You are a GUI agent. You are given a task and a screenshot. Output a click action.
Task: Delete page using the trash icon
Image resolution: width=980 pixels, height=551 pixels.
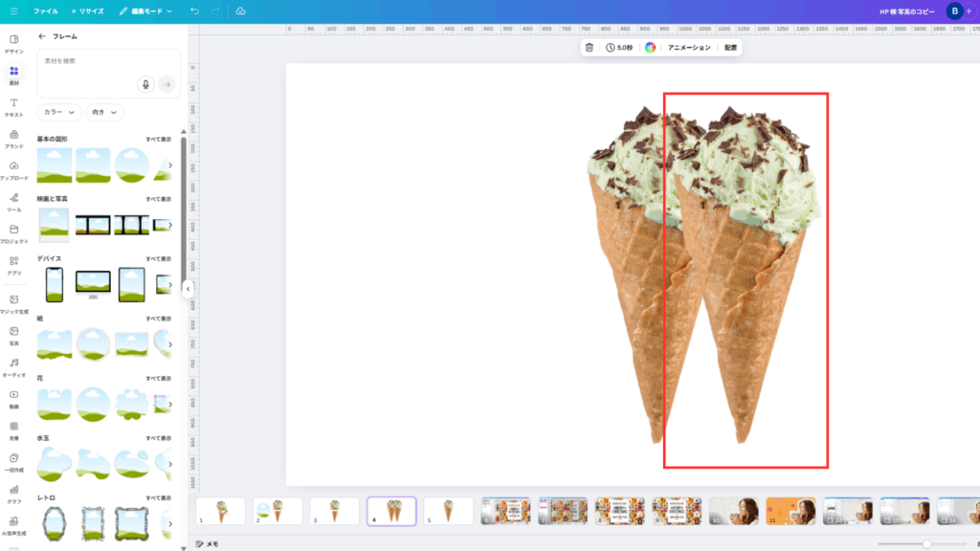point(590,47)
